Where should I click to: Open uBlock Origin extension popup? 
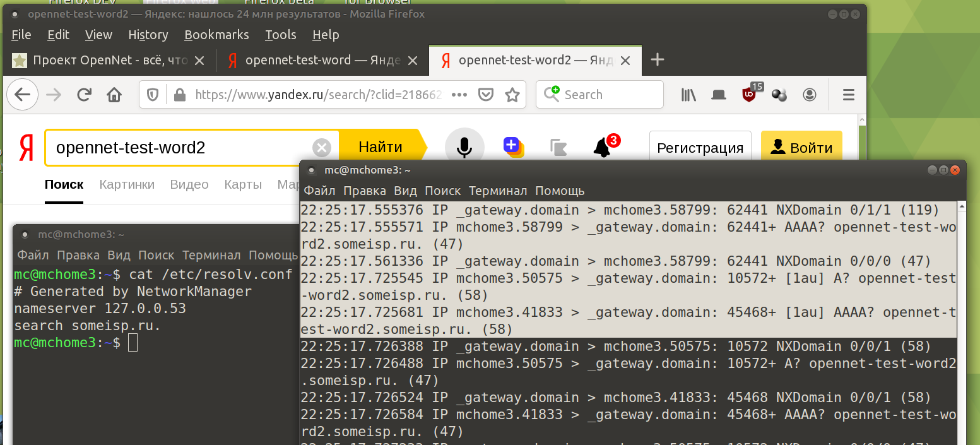point(749,95)
